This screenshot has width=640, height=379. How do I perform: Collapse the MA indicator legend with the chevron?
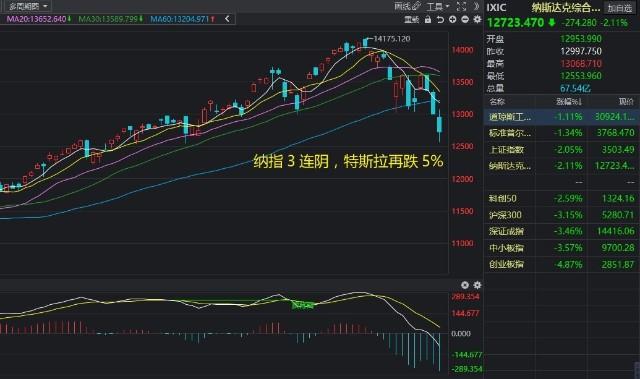pyautogui.click(x=227, y=19)
